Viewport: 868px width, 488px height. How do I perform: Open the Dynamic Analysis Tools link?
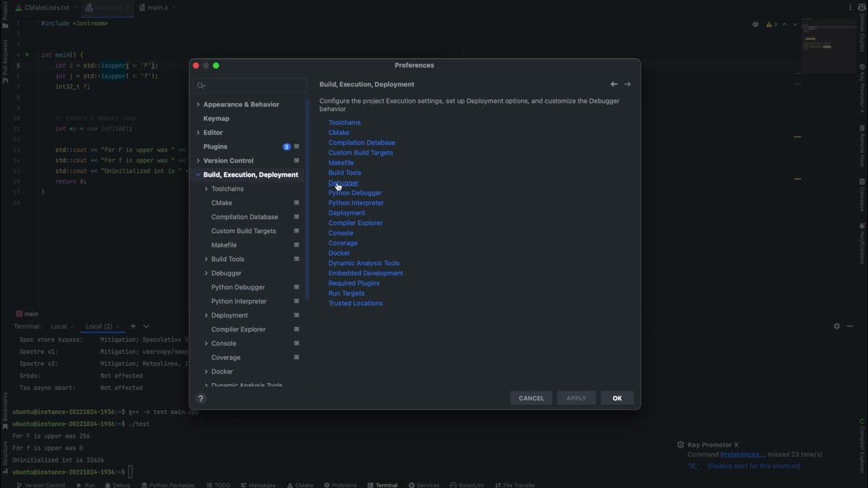pos(363,263)
